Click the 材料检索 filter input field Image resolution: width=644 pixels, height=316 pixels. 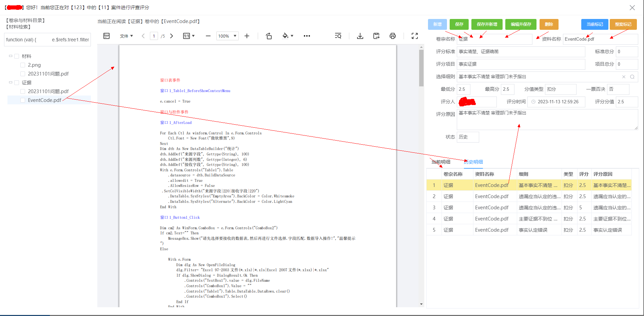click(47, 40)
